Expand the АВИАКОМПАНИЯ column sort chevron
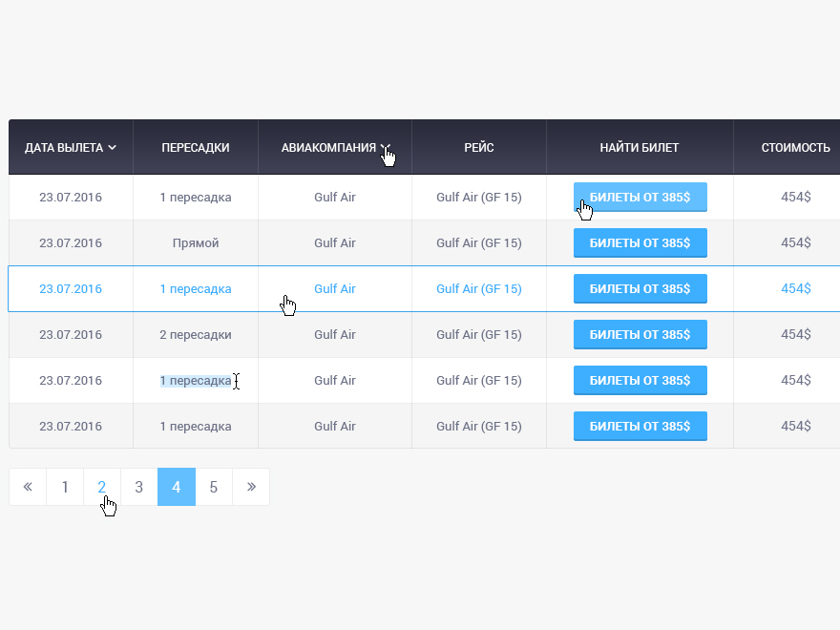This screenshot has height=630, width=840. tap(385, 148)
